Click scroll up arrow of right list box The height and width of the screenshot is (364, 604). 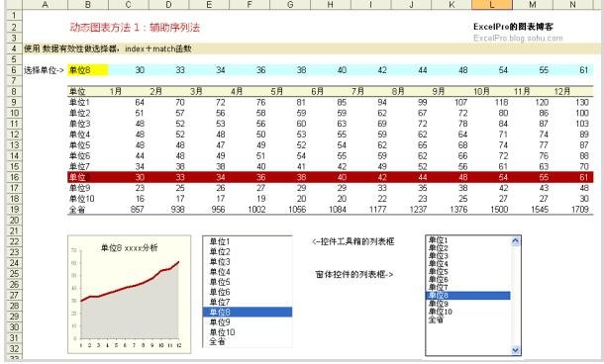[516, 241]
